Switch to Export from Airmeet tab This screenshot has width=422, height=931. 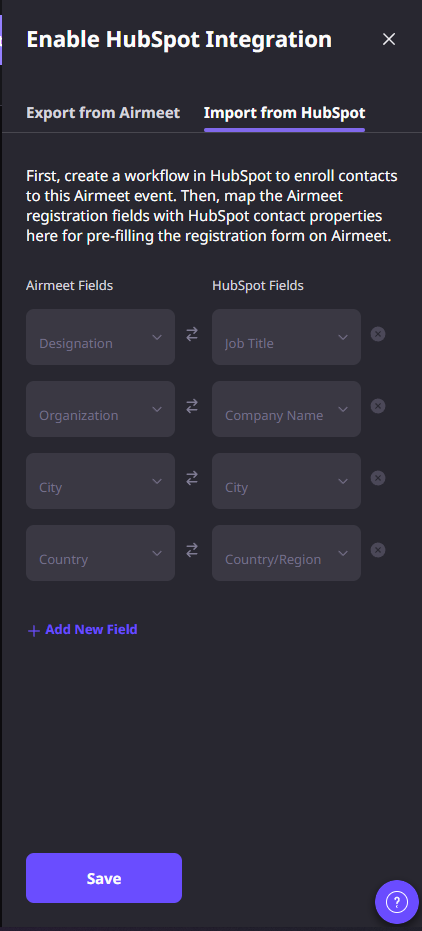coord(103,112)
